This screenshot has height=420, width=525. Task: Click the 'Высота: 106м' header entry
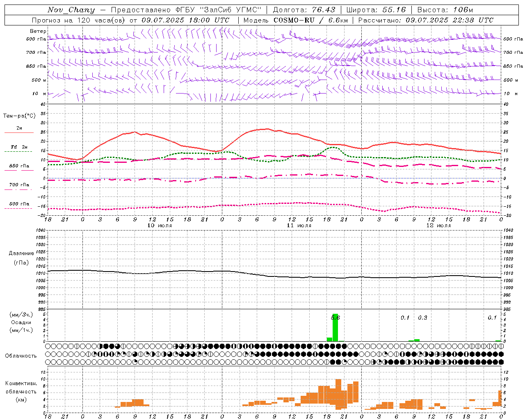(445, 10)
